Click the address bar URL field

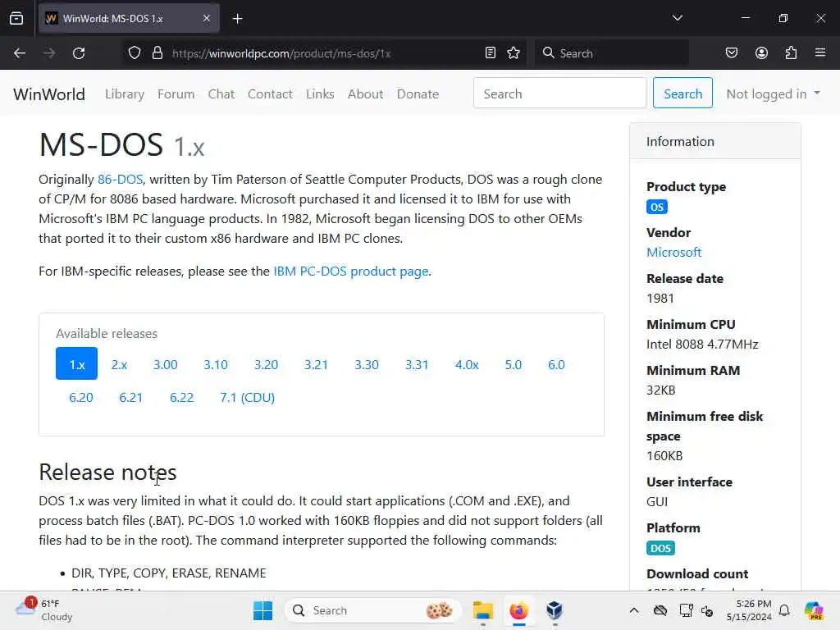click(x=323, y=53)
